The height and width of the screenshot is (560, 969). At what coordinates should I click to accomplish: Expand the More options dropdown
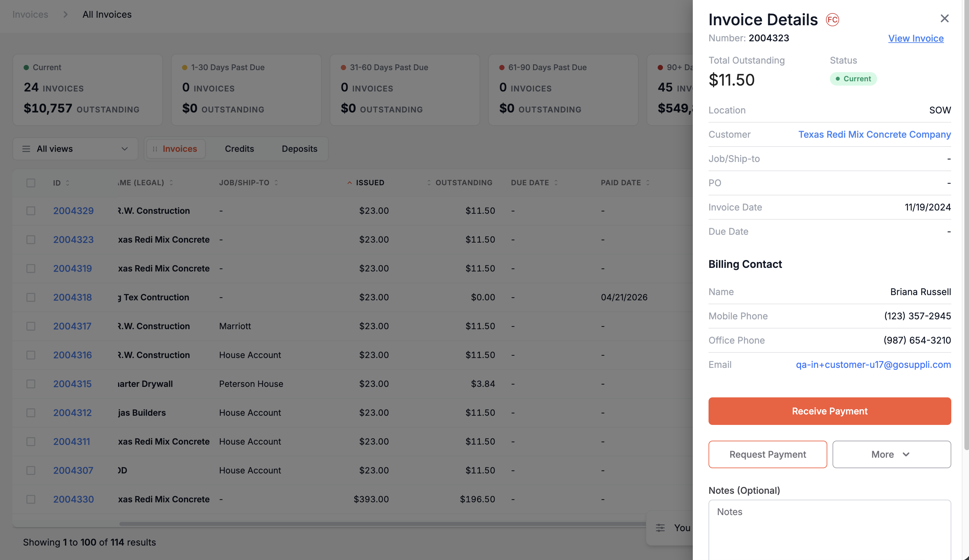(891, 454)
